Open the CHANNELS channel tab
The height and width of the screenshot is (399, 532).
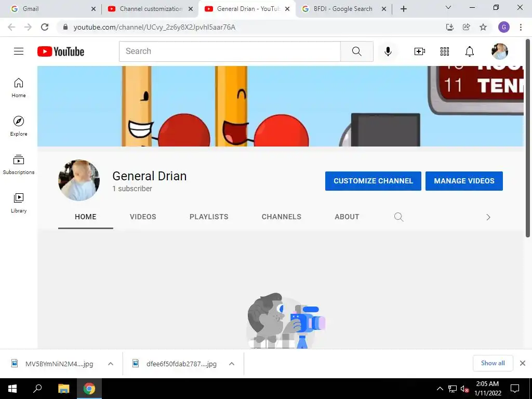[281, 217]
